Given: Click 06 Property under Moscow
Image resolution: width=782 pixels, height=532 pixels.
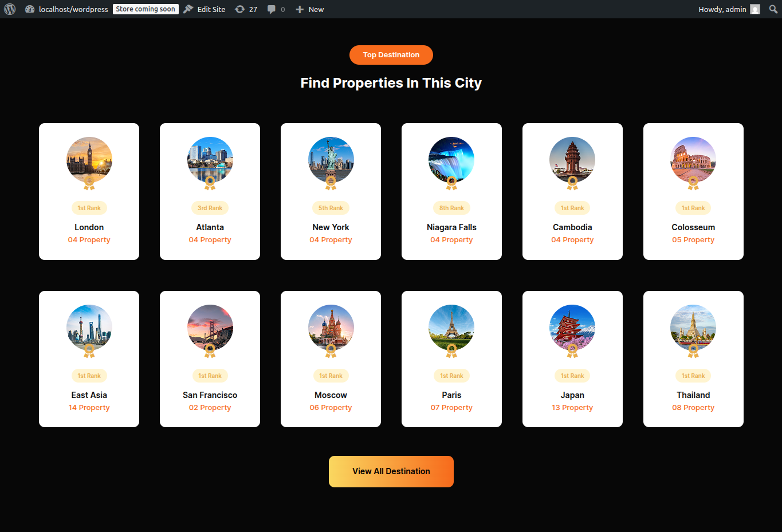Looking at the screenshot, I should [x=331, y=408].
